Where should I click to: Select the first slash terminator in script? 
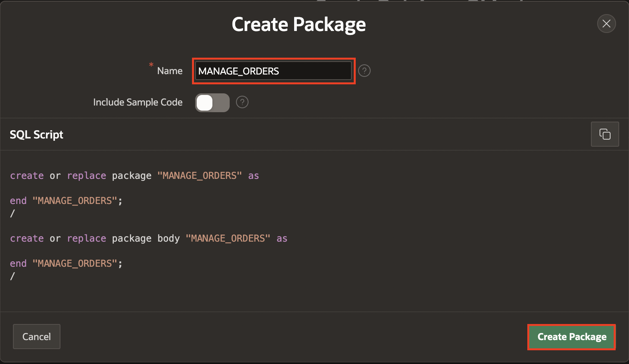13,213
